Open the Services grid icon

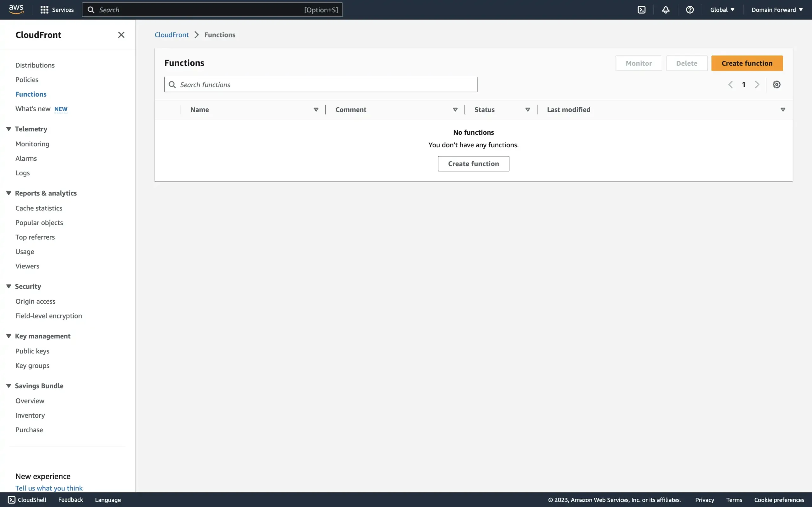44,10
